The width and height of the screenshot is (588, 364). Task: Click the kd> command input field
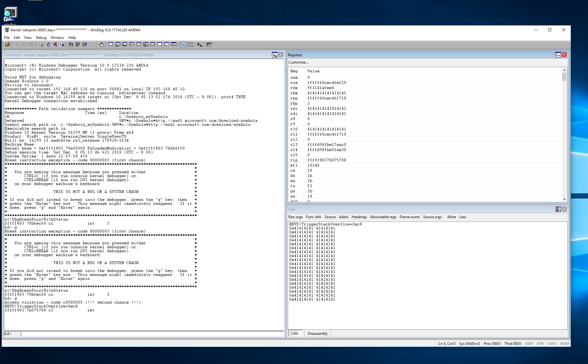tap(152, 334)
